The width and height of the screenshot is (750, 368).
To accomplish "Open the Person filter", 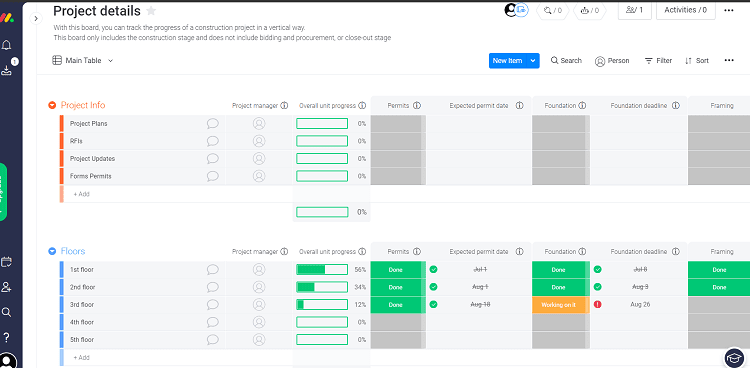I will tap(612, 61).
